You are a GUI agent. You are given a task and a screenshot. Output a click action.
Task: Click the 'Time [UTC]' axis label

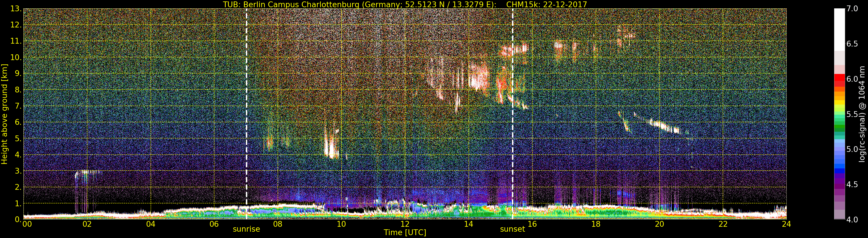[x=405, y=233]
